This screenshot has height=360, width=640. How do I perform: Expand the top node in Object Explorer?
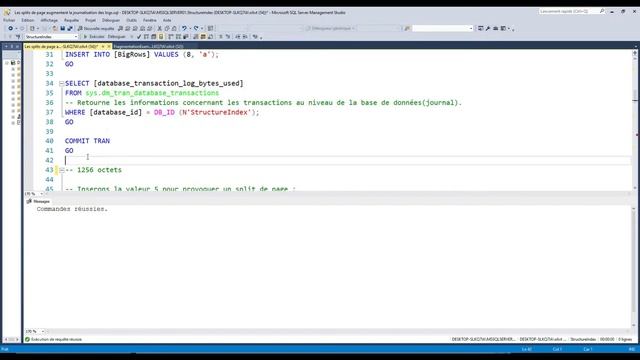pos(7,63)
